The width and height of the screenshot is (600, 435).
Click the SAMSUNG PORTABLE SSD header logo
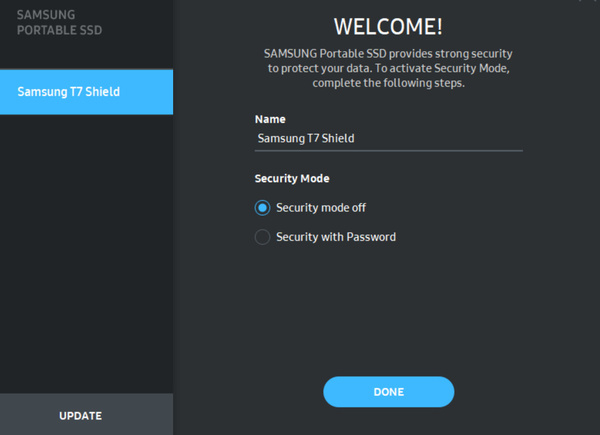click(59, 23)
